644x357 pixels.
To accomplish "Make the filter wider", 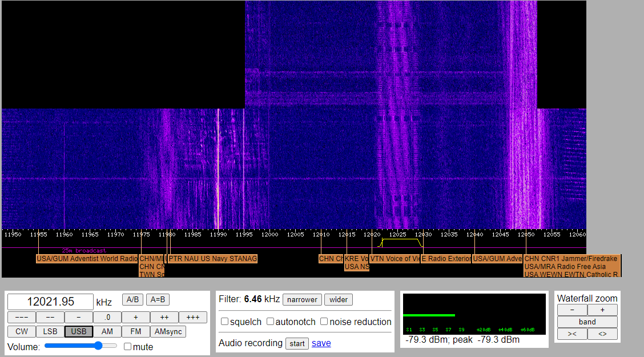I will pyautogui.click(x=339, y=299).
